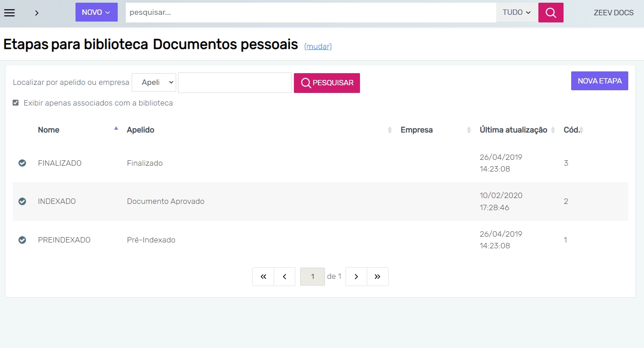
Task: Open the Apelido filter type combo box
Action: [154, 83]
